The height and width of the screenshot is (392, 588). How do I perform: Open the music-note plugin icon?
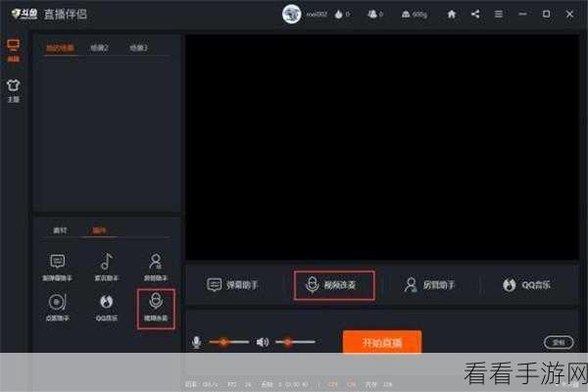[x=107, y=268]
